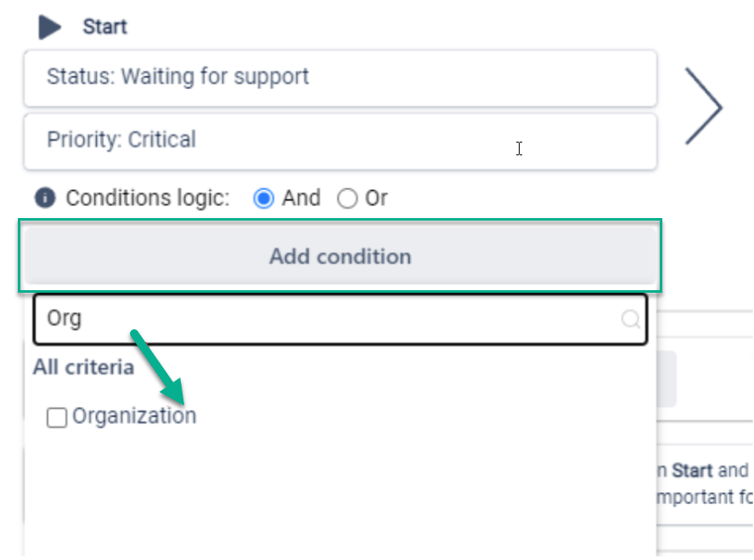Click the Organization criteria label
The image size is (754, 560).
pos(134,416)
